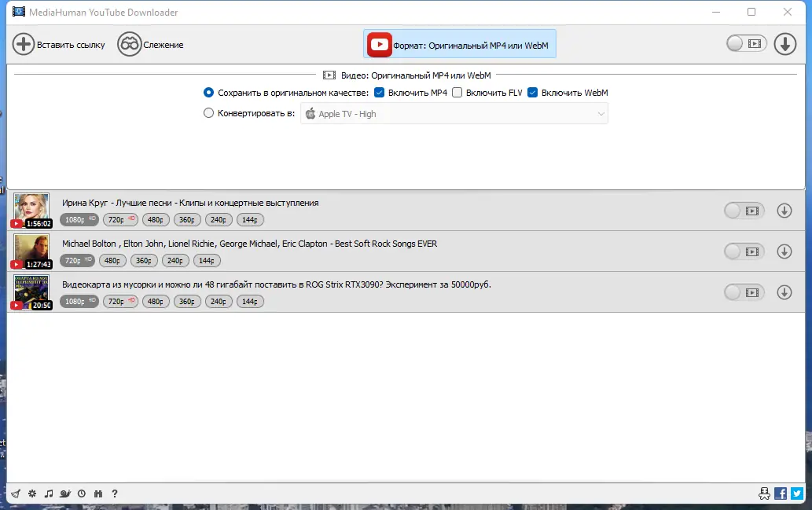Choose 480p quality for Видеокарта video

click(x=156, y=301)
